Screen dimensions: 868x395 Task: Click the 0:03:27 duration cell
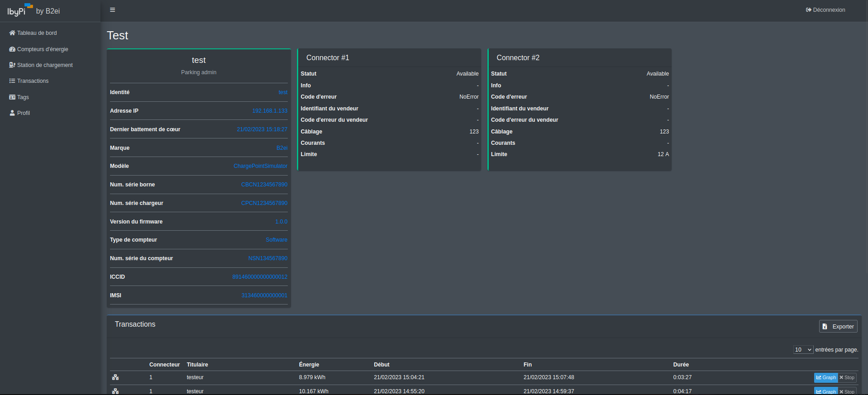pos(682,377)
